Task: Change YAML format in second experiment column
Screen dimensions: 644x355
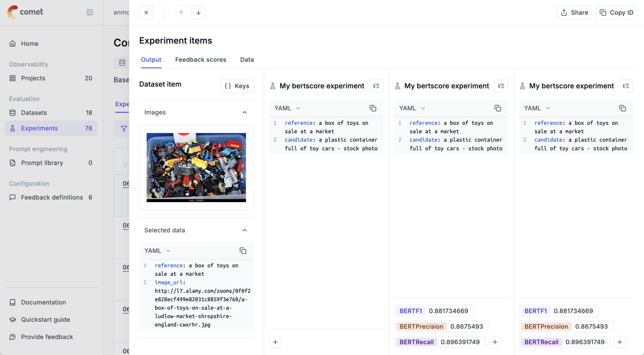Action: point(412,108)
